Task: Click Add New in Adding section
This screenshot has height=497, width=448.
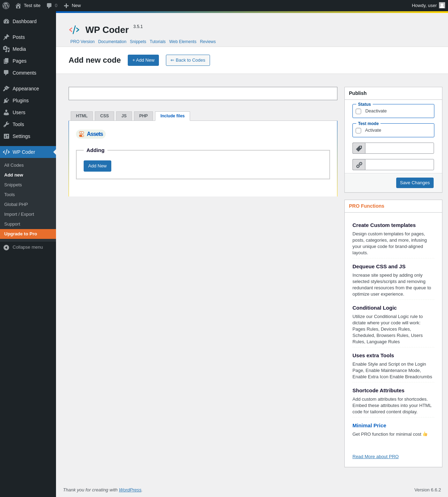Action: tap(97, 166)
